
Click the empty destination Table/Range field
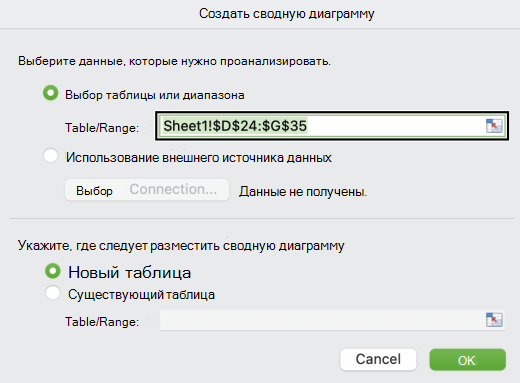pos(332,320)
